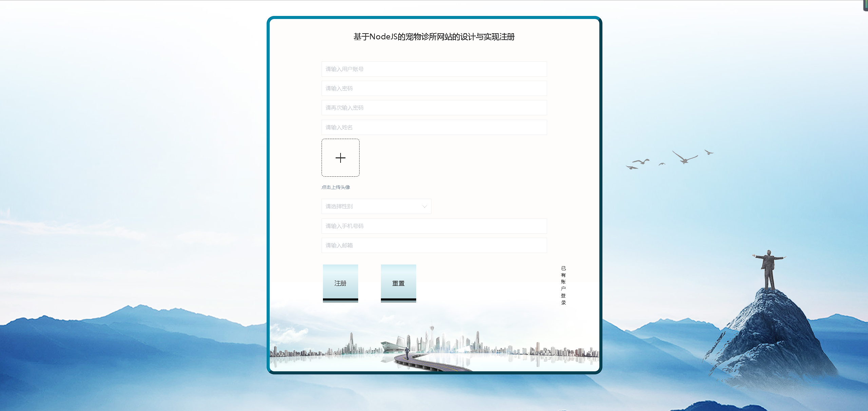The height and width of the screenshot is (411, 868).
Task: Click the 点击上传头像 caption text
Action: pyautogui.click(x=336, y=187)
